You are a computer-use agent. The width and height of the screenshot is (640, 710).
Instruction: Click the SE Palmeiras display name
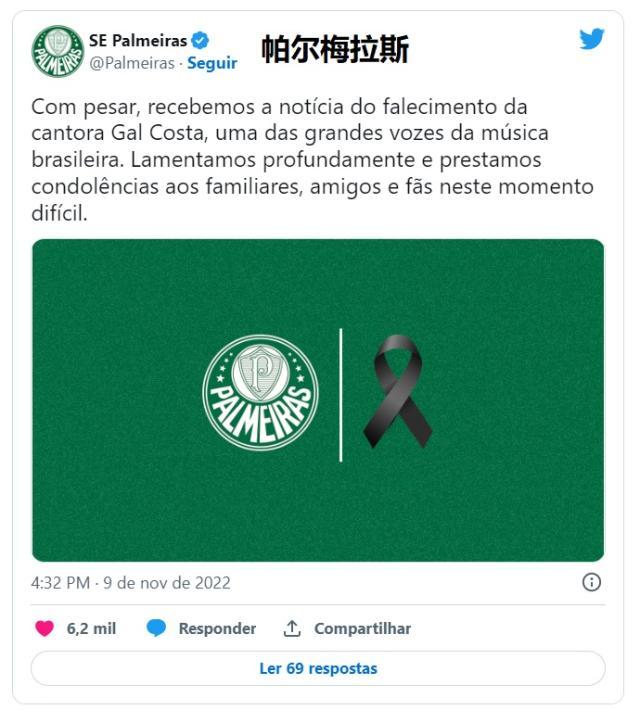pyautogui.click(x=138, y=40)
